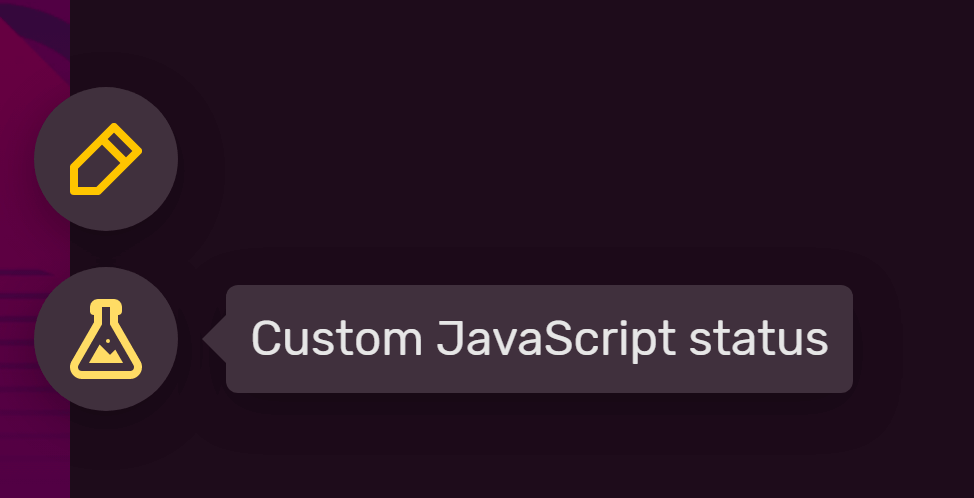Screen dimensions: 974x498
Task: Click the word Custom in the tooltip
Action: pyautogui.click(x=337, y=339)
